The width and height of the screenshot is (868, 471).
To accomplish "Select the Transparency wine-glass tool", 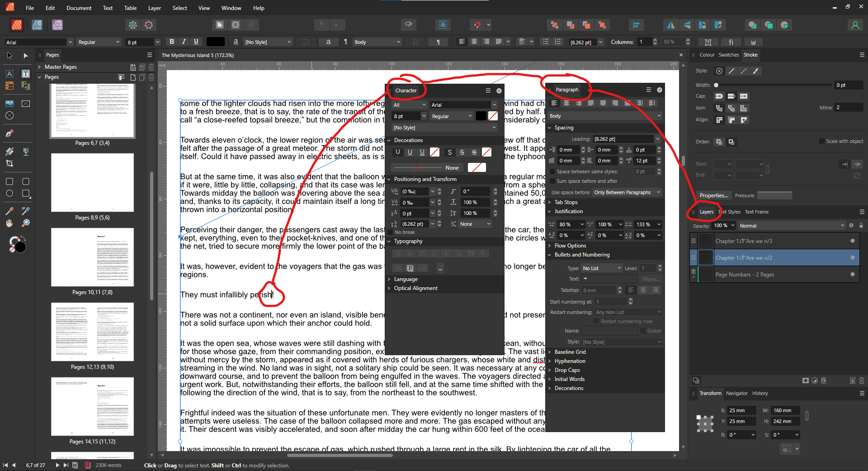I will [26, 151].
